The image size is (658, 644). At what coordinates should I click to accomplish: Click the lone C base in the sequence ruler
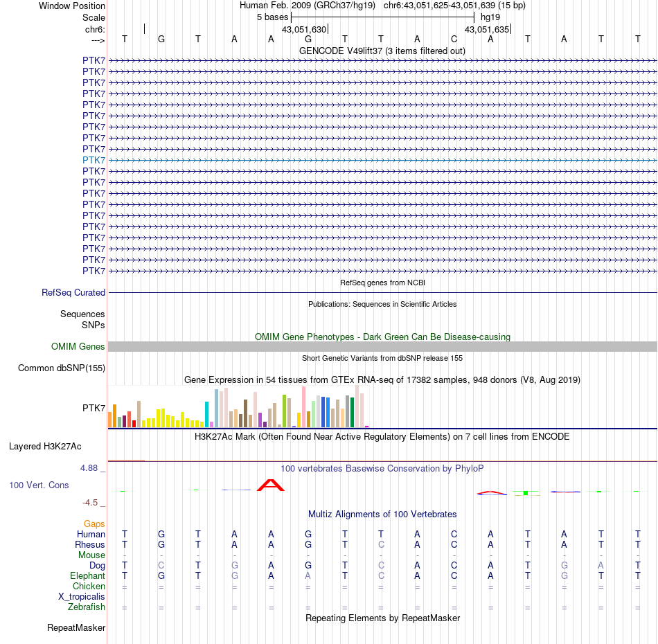click(x=454, y=39)
